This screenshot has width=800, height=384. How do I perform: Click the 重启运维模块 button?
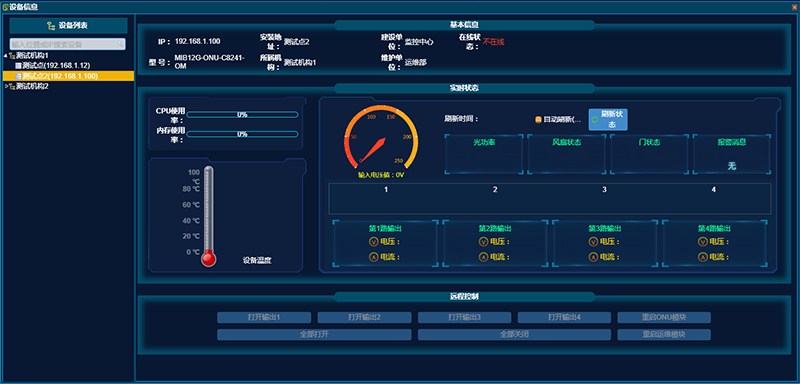coord(664,335)
